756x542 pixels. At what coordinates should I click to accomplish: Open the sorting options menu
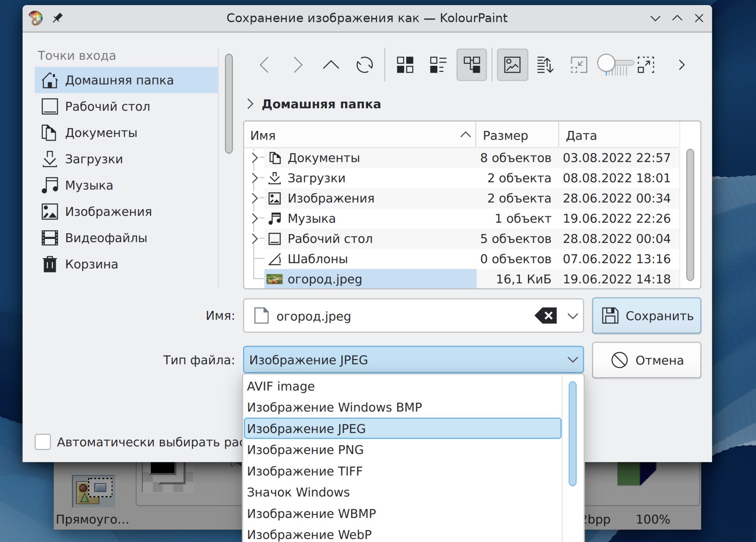(545, 65)
